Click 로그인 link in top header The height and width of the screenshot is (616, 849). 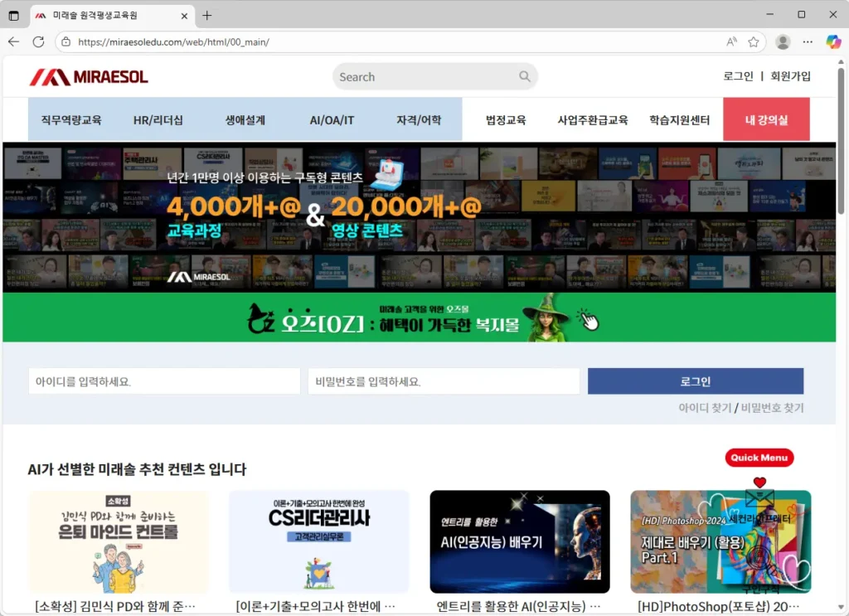click(x=738, y=76)
